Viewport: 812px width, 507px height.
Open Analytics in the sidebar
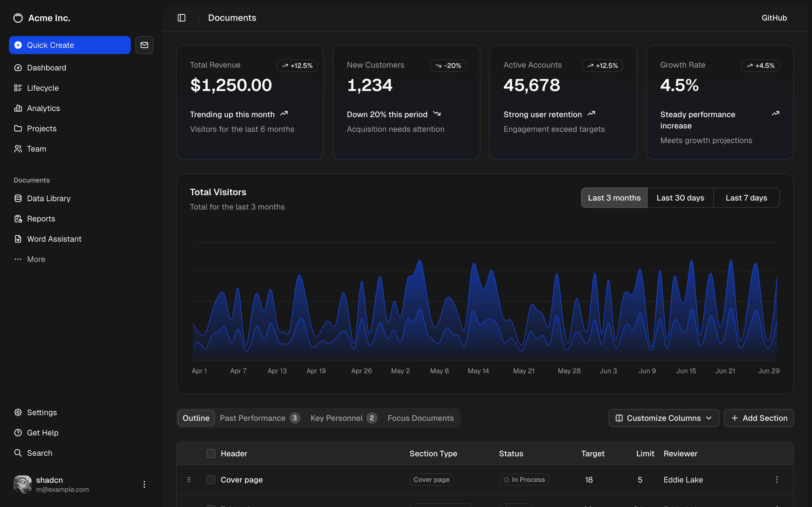[43, 108]
